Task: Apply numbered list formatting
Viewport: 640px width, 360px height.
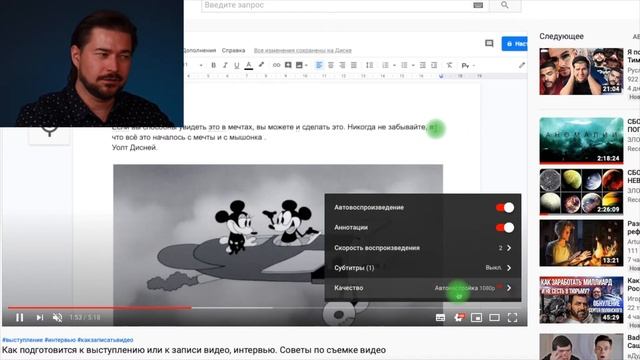Action: [385, 65]
